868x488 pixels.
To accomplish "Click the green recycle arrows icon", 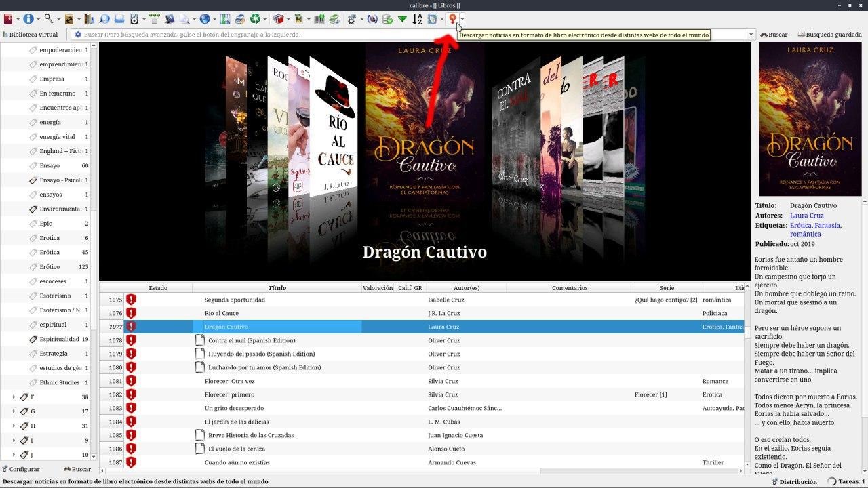I will [256, 20].
